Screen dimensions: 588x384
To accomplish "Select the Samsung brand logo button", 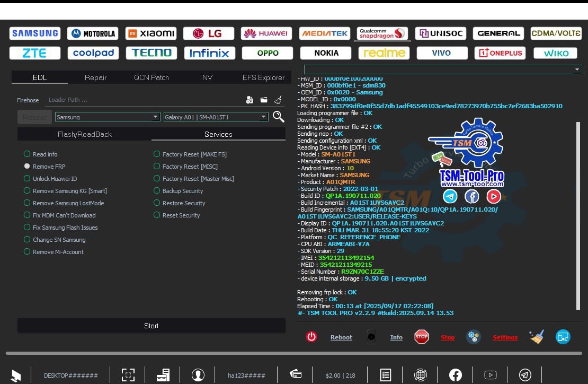I will pos(35,33).
